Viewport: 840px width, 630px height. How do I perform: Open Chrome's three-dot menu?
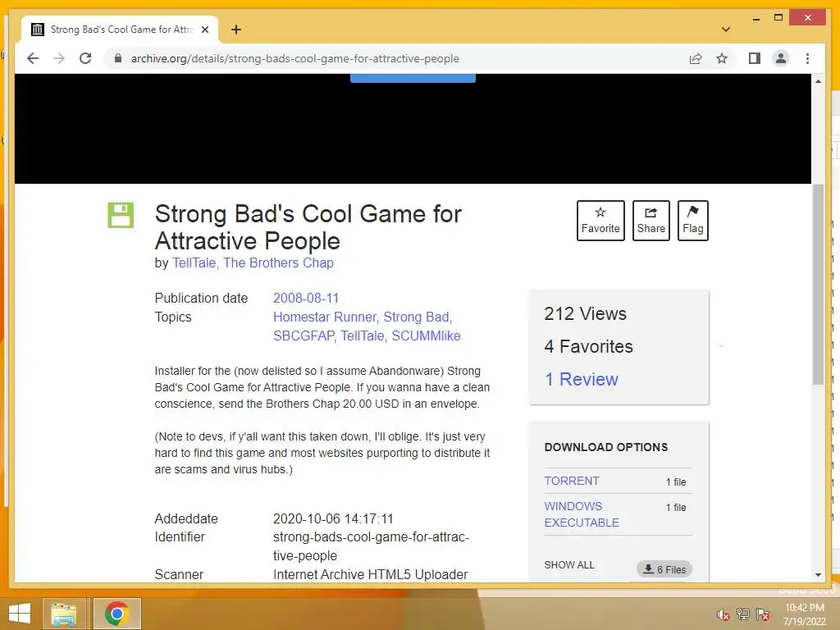click(807, 58)
